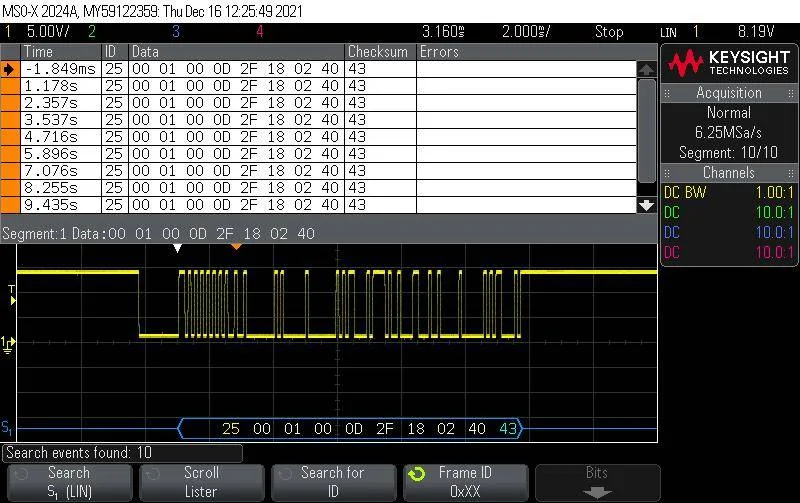This screenshot has height=503, width=800.
Task: Open the grayed Bits softkey
Action: coord(597,482)
